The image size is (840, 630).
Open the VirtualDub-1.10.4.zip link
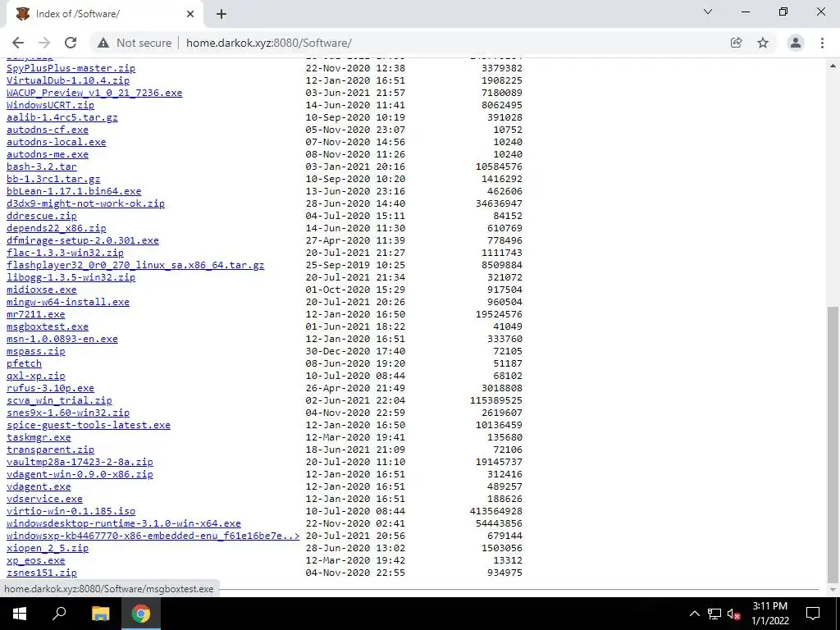click(x=68, y=80)
